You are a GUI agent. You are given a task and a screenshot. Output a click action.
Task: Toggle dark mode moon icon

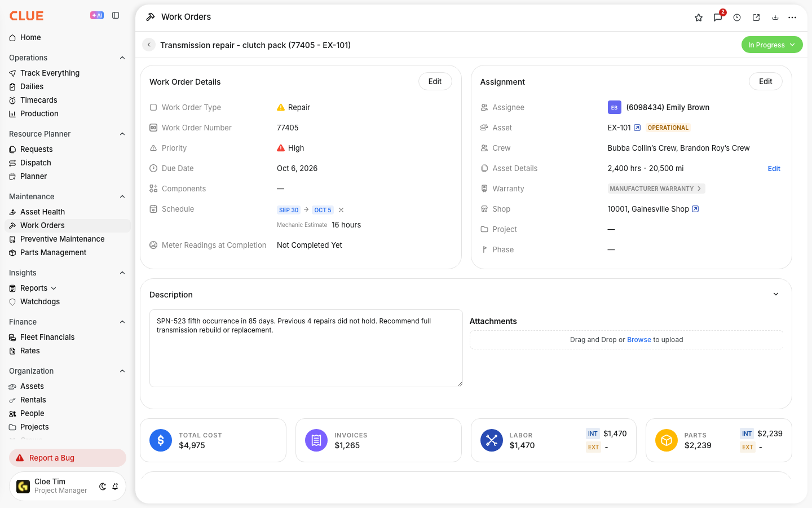(x=103, y=487)
